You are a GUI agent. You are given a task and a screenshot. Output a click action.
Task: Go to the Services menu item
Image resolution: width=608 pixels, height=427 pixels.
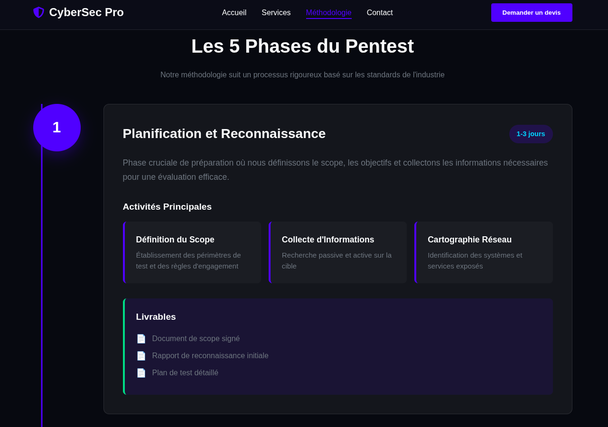(x=276, y=13)
